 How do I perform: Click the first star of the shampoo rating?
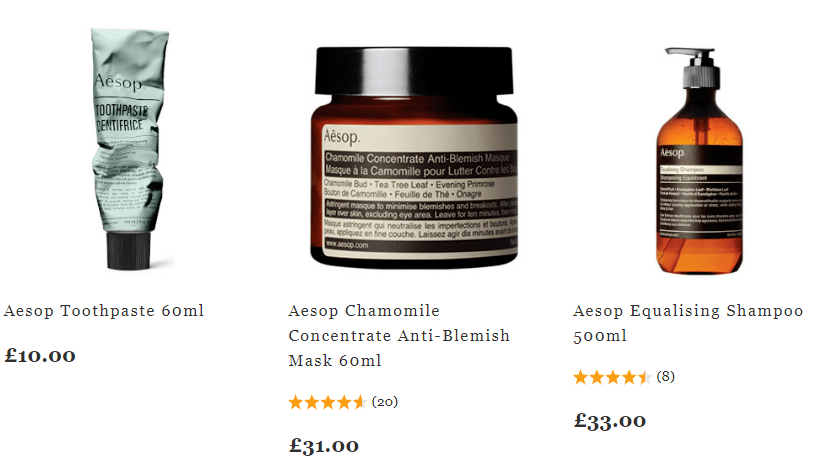pos(580,377)
